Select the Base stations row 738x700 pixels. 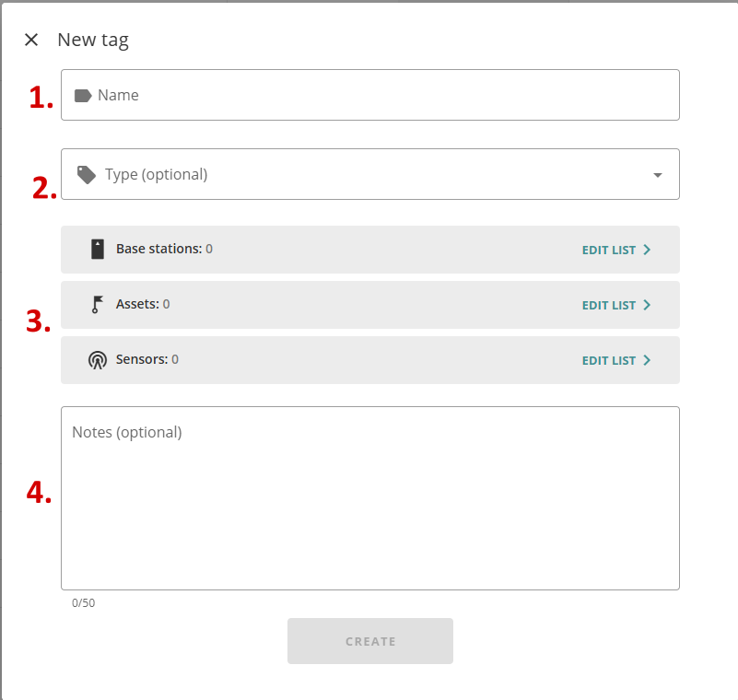370,250
